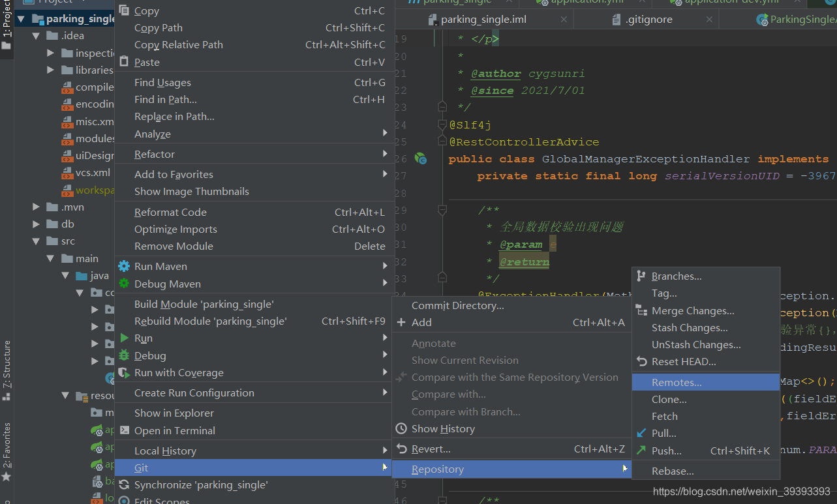The height and width of the screenshot is (504, 837).
Task: Expand the db folder node
Action: 37,224
